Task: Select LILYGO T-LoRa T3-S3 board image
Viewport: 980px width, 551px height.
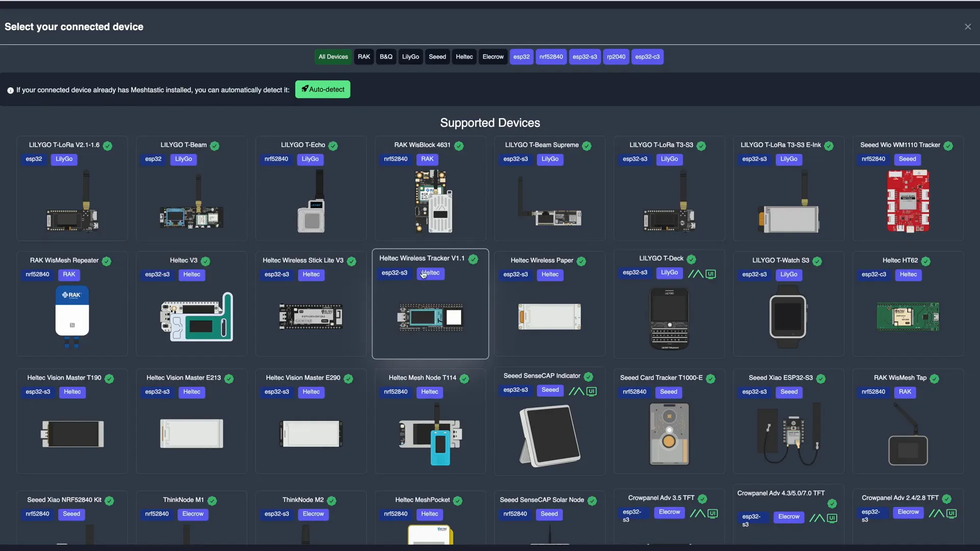Action: point(669,201)
